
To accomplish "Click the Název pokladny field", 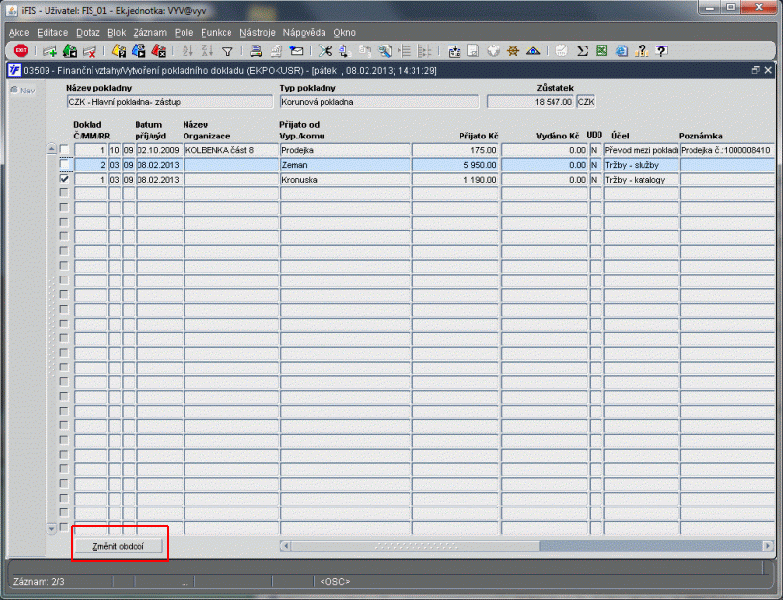I will [x=170, y=102].
